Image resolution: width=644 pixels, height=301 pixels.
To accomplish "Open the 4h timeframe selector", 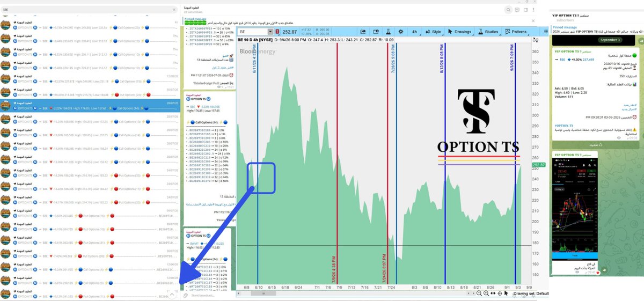I will (x=414, y=32).
